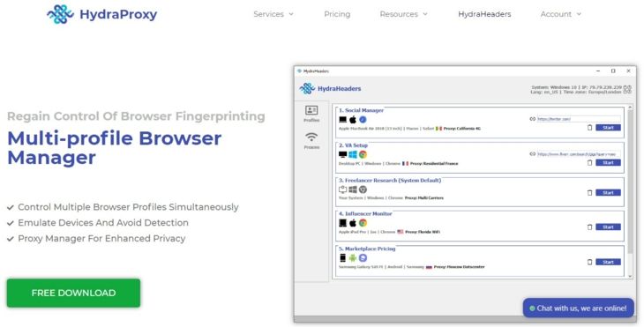Expand the Account dropdown menu
644x327 pixels.
pos(560,14)
